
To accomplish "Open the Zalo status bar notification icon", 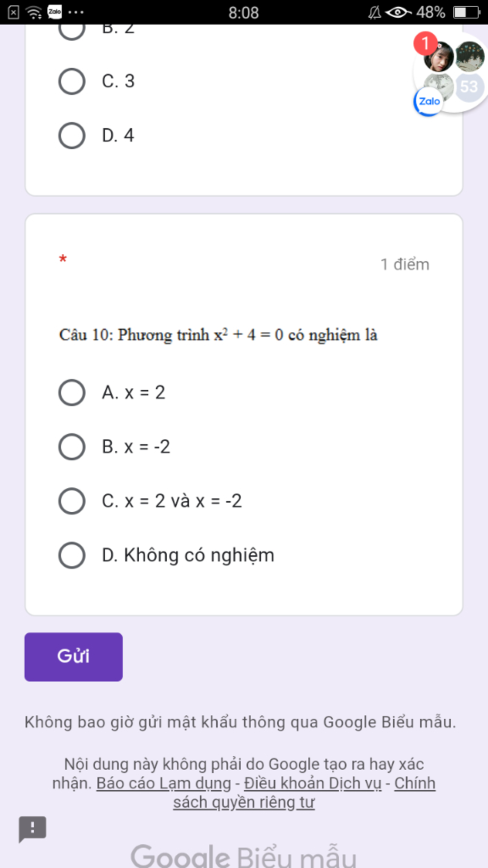I will pos(55,12).
